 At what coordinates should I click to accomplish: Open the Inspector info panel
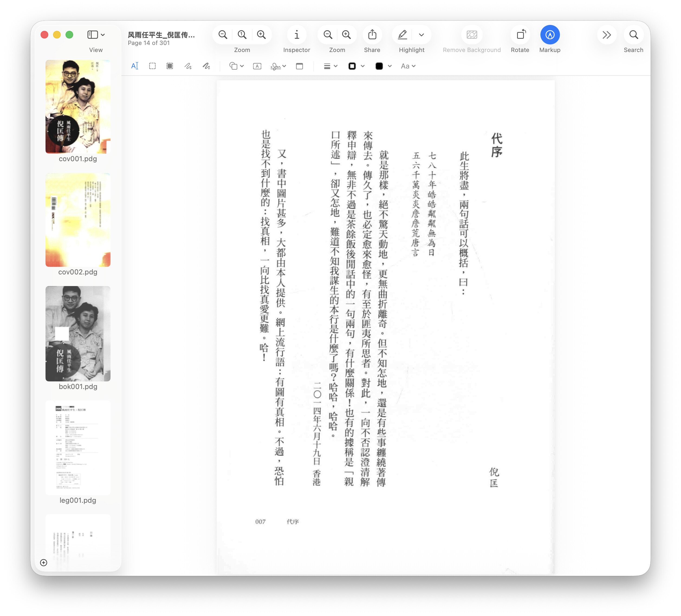(x=297, y=35)
